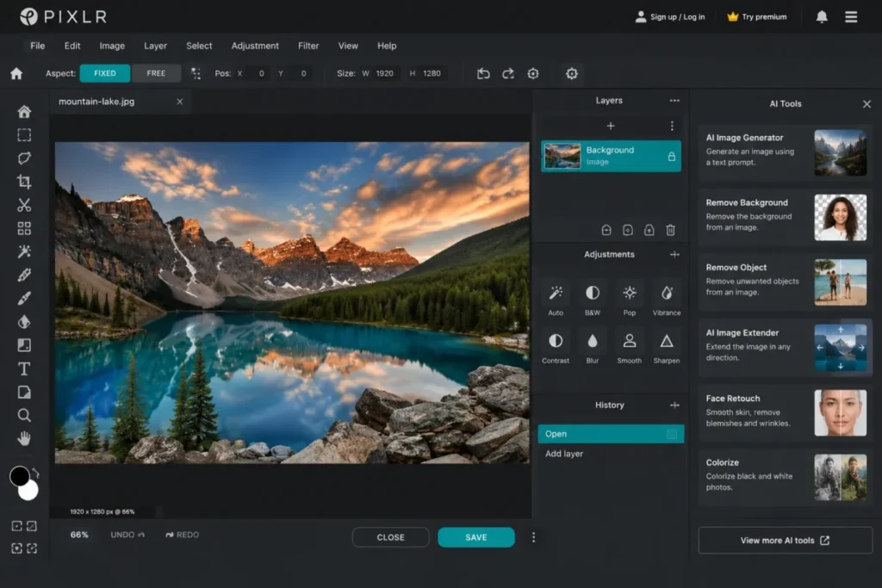
Task: Add a new layer with plus icon
Action: [x=611, y=126]
